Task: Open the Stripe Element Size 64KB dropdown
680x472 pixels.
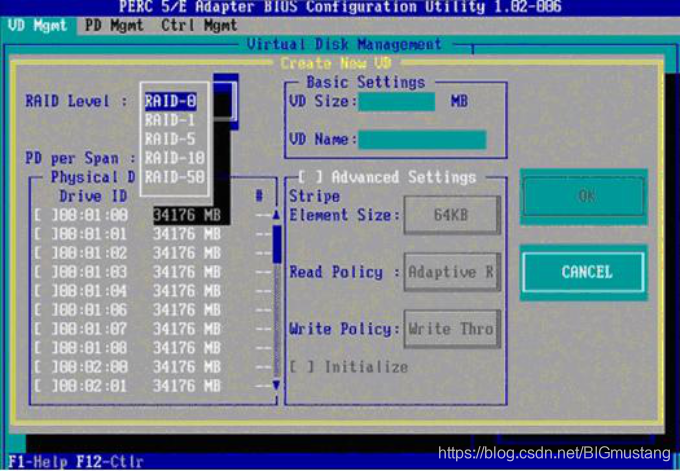Action: pyautogui.click(x=452, y=215)
